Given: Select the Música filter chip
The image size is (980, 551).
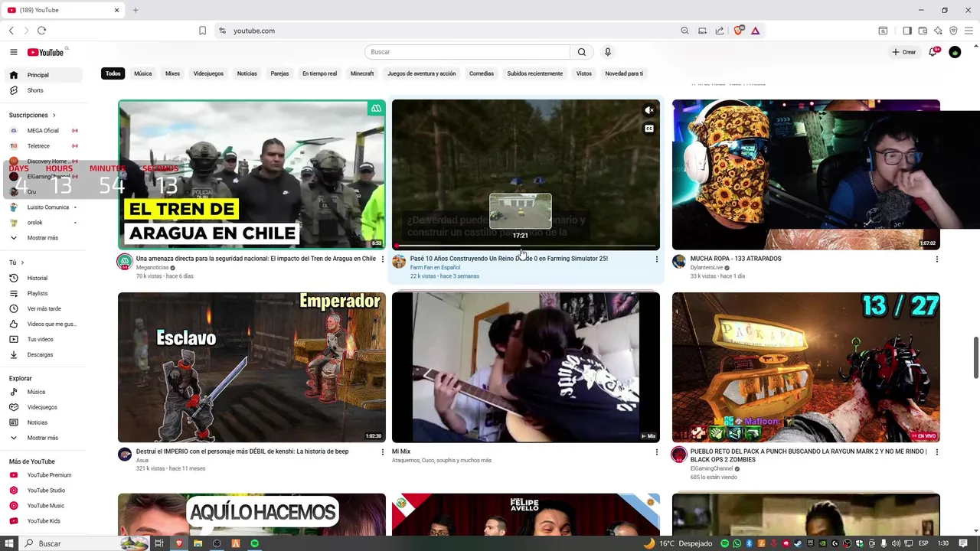Looking at the screenshot, I should [x=143, y=73].
